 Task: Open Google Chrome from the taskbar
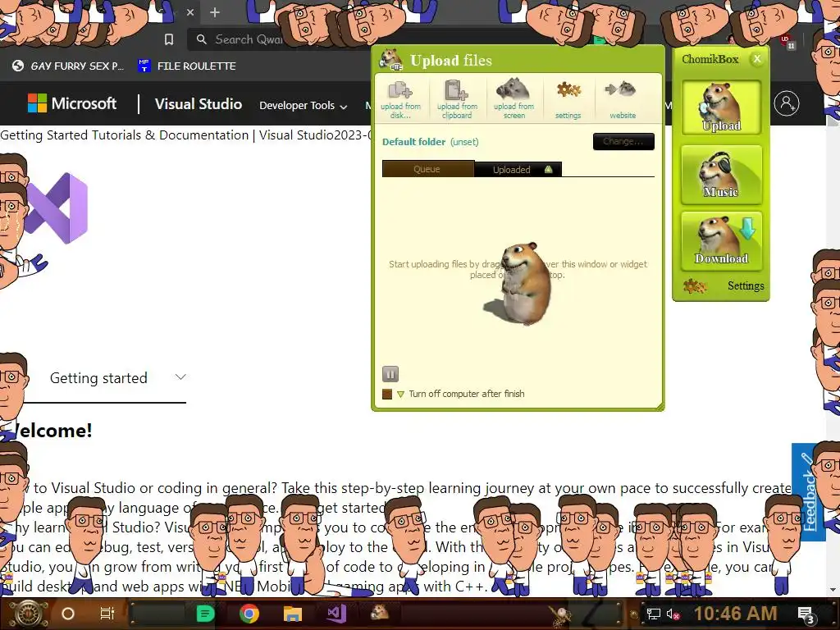point(249,614)
